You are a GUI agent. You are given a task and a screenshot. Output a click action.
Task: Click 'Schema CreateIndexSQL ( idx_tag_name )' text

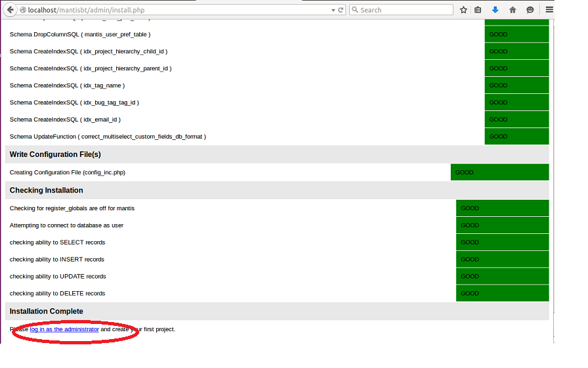67,85
